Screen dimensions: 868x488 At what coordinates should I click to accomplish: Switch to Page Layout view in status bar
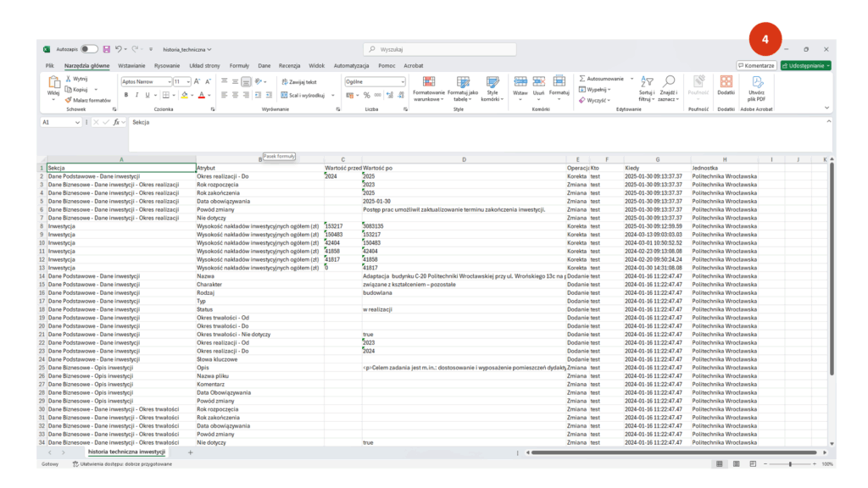(x=737, y=463)
